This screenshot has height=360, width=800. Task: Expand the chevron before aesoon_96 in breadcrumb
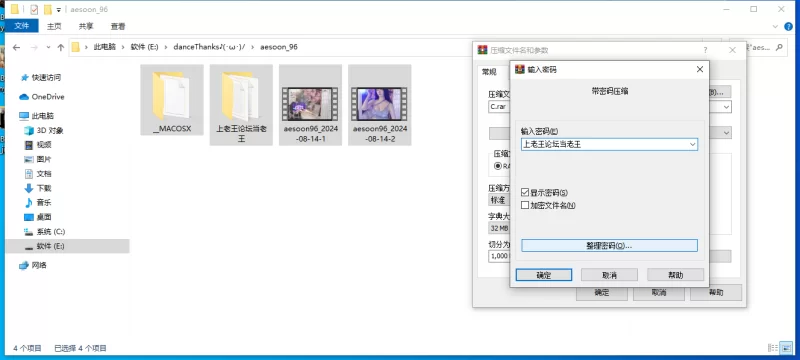click(x=253, y=47)
